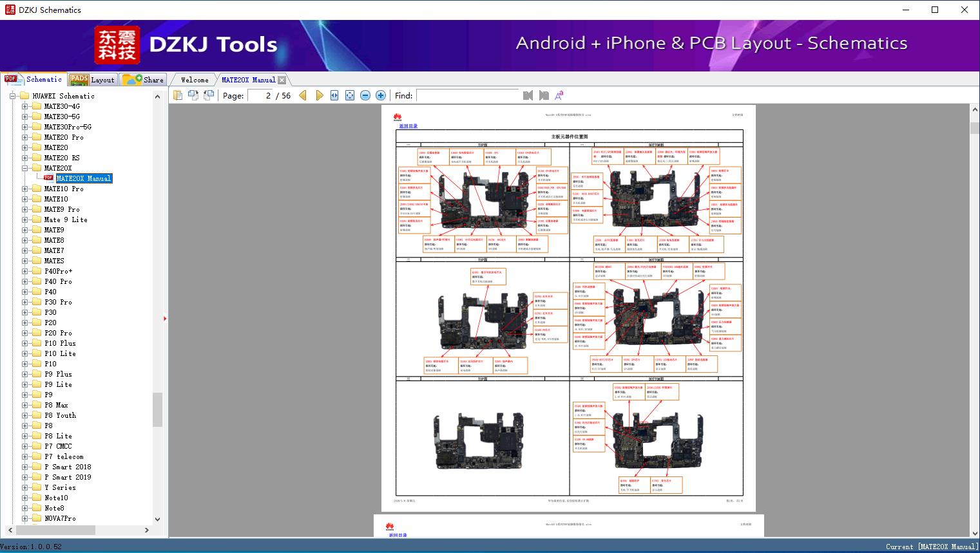Click the document viewer scroll up arrow
The image size is (980, 553).
(x=974, y=110)
